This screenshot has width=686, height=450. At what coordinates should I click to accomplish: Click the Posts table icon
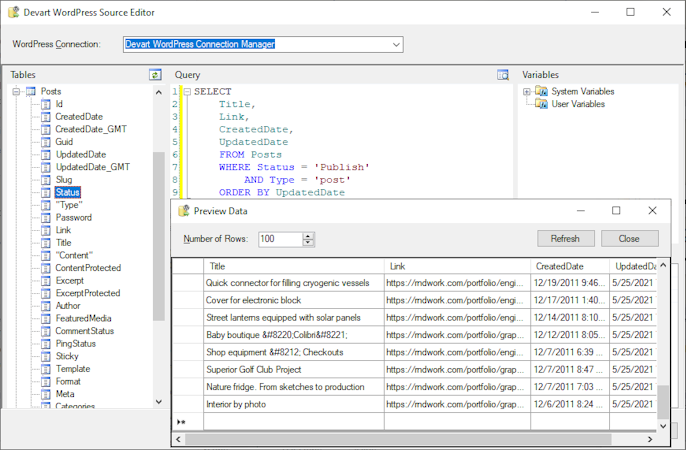31,91
